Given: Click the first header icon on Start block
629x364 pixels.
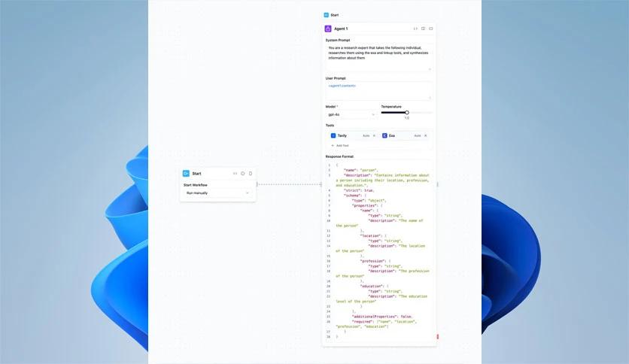Looking at the screenshot, I should [x=235, y=174].
